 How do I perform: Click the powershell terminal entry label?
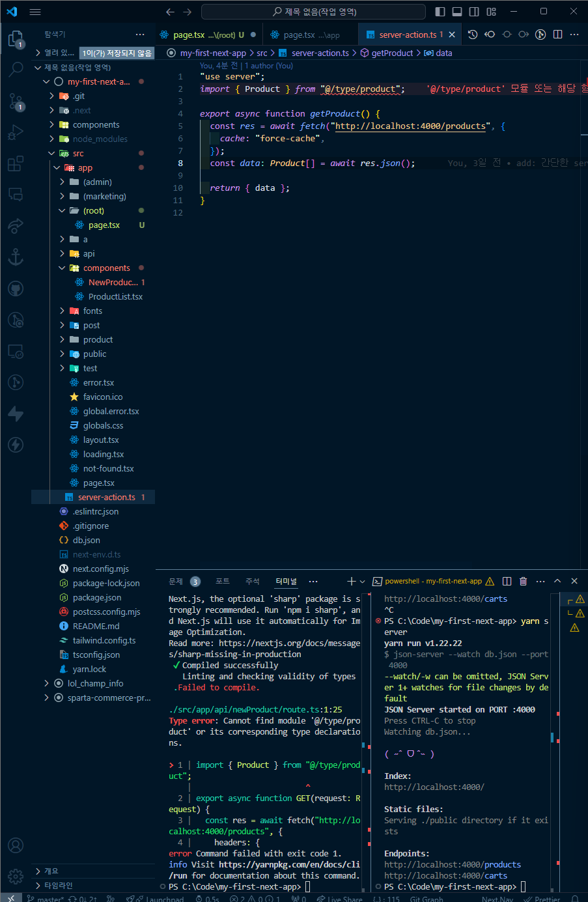[x=433, y=581]
